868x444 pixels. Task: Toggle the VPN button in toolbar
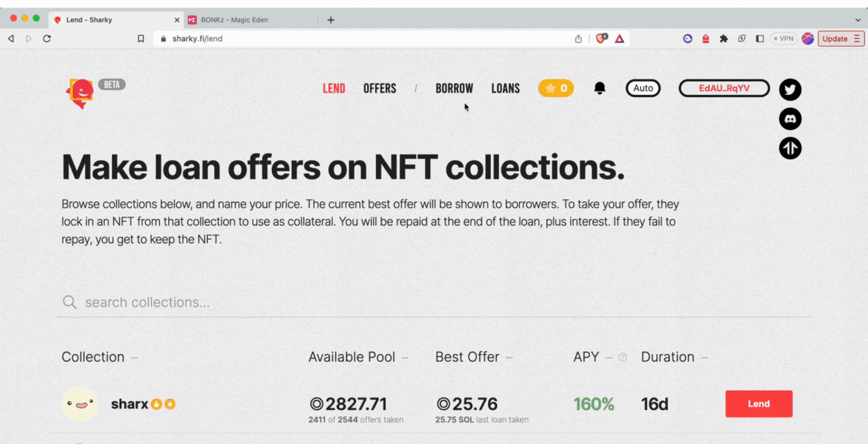[783, 39]
